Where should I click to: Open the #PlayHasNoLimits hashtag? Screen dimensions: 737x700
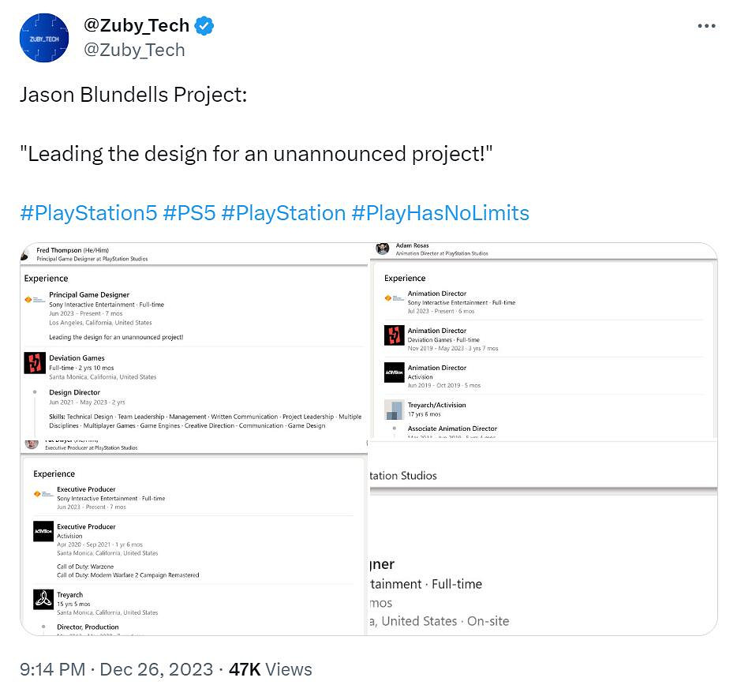pyautogui.click(x=440, y=213)
